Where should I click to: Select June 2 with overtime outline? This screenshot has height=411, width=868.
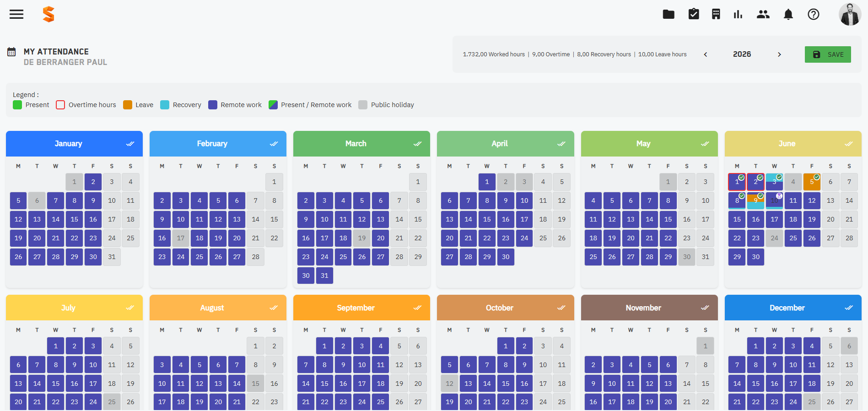tap(755, 182)
